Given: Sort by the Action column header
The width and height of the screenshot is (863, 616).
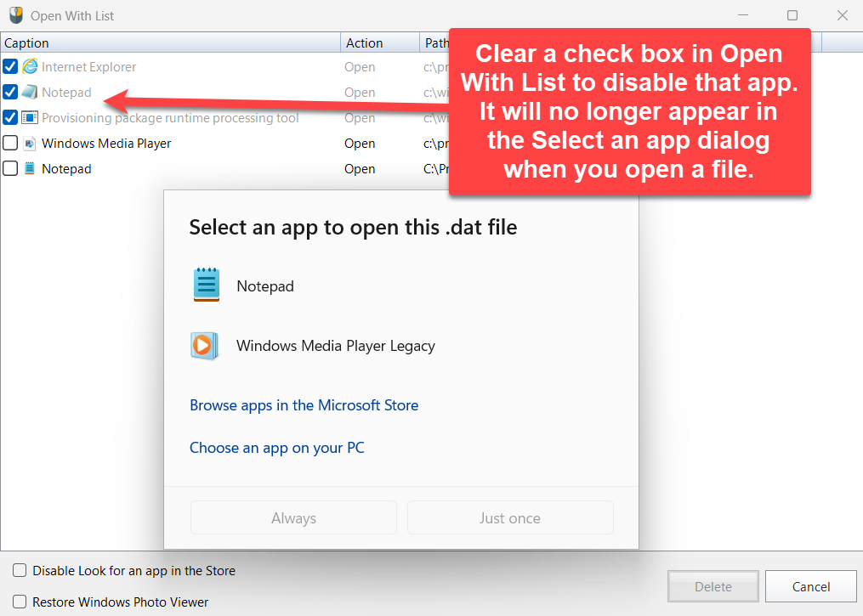Looking at the screenshot, I should [x=380, y=42].
